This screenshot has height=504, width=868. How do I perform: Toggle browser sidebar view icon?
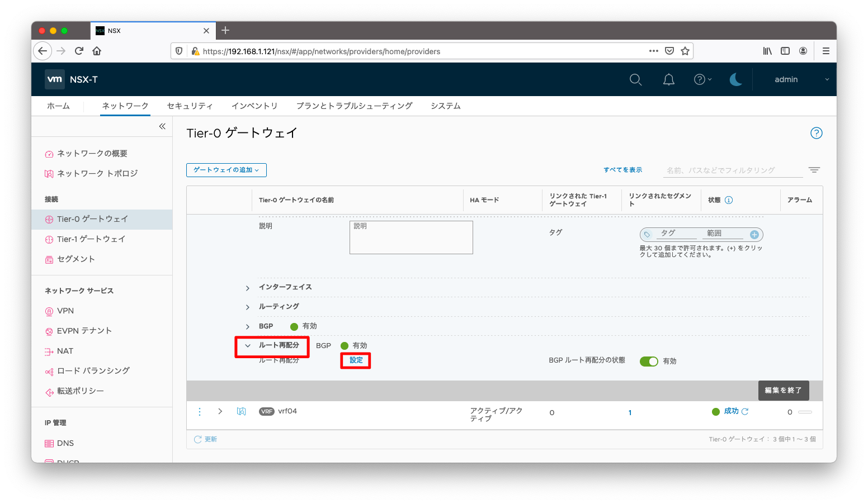[785, 51]
